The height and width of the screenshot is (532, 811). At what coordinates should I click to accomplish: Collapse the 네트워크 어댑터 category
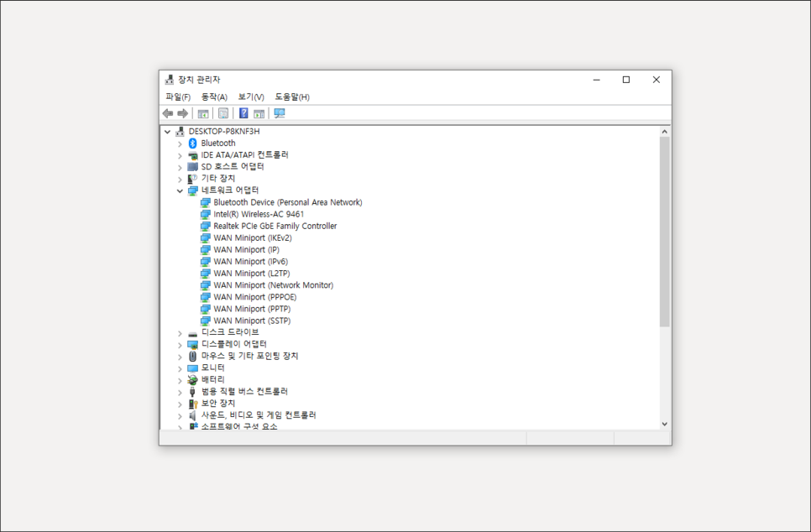pos(180,191)
